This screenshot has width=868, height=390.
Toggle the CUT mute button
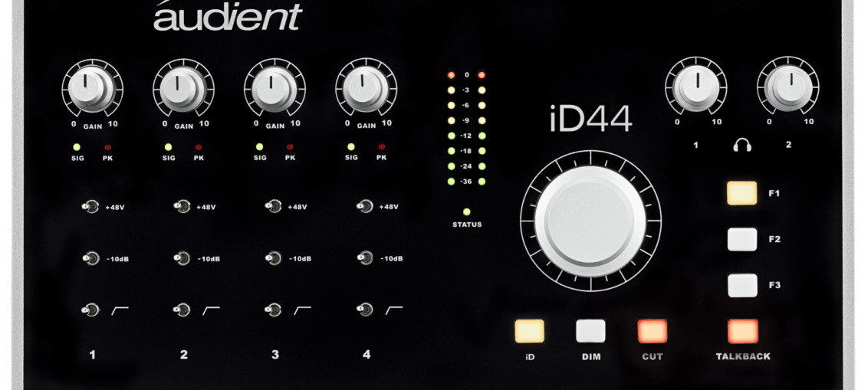tap(652, 331)
